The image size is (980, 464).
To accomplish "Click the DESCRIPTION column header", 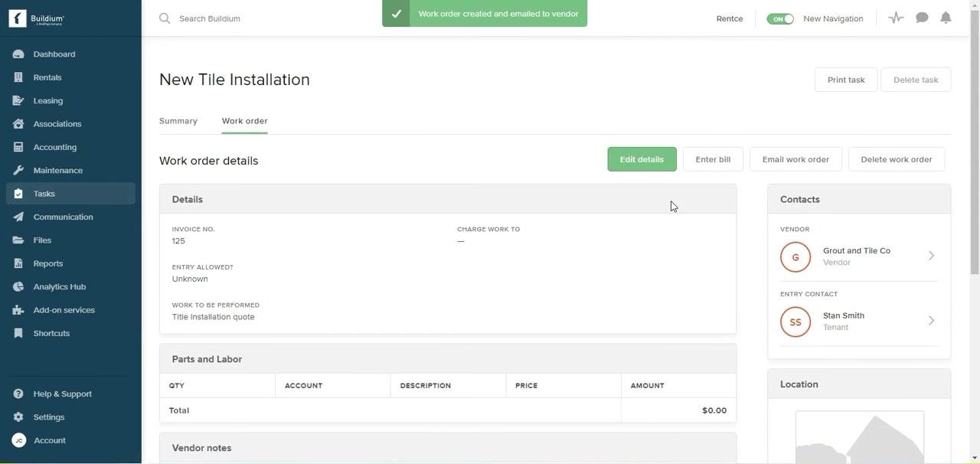I will click(x=425, y=386).
